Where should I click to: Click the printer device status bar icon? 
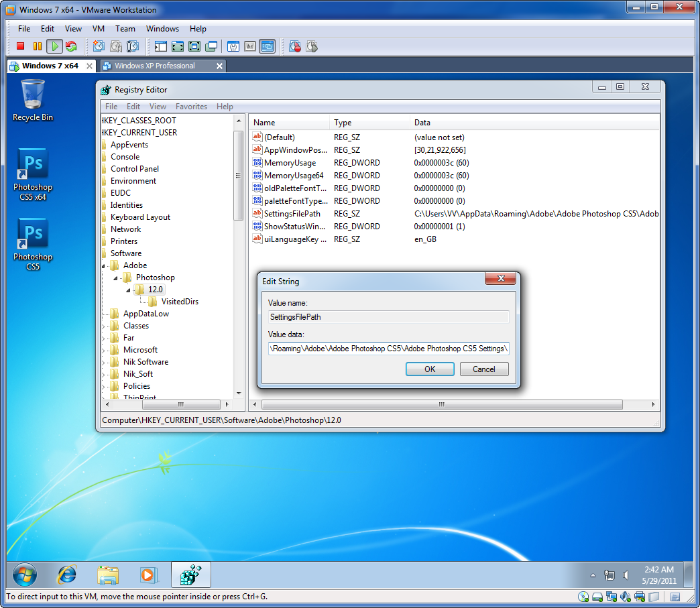coord(640,597)
